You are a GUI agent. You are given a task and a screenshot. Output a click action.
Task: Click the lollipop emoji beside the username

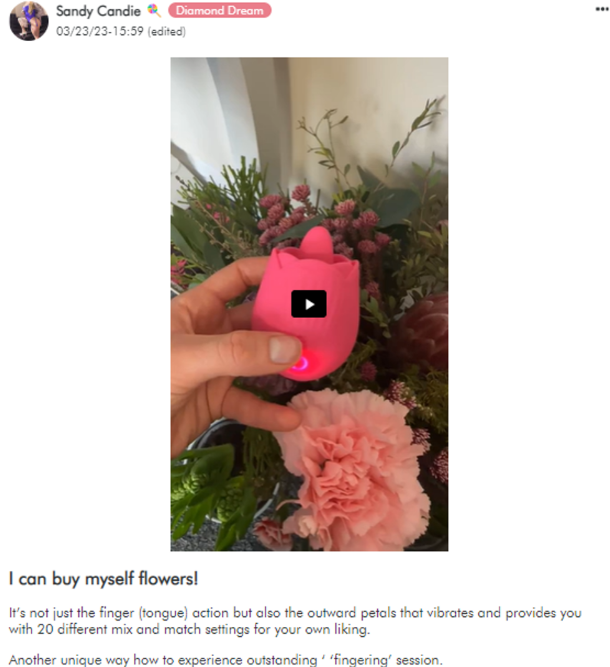click(x=154, y=11)
